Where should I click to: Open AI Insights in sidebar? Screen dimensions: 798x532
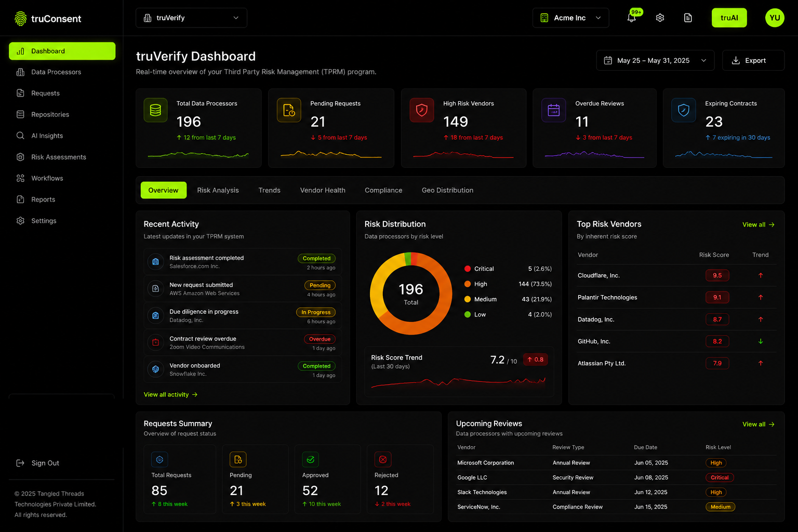tap(62, 136)
